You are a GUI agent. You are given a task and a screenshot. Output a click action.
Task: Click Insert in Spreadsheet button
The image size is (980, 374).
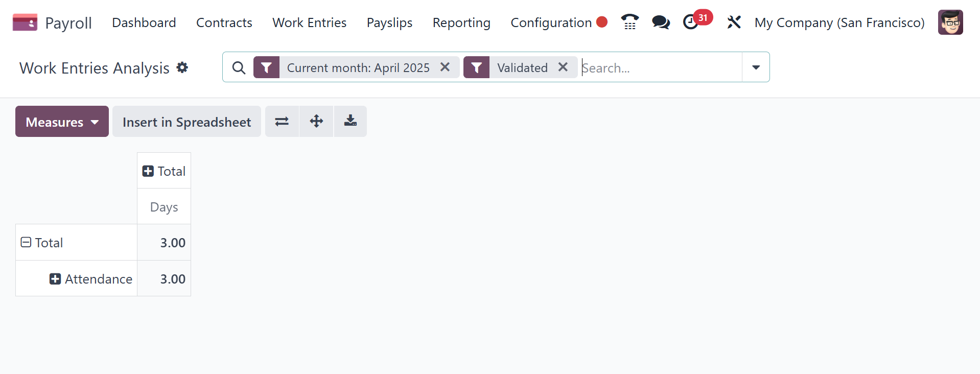tap(186, 121)
